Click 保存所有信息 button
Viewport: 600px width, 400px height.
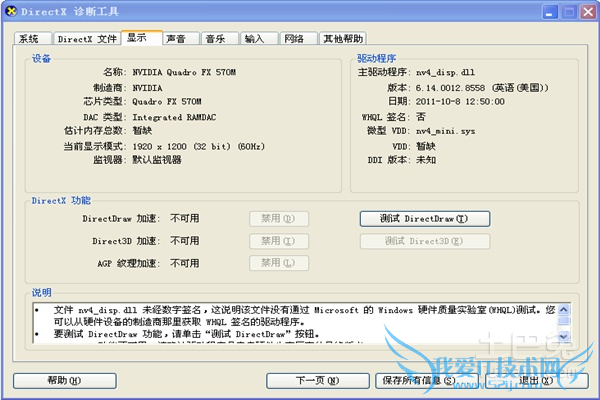click(427, 381)
